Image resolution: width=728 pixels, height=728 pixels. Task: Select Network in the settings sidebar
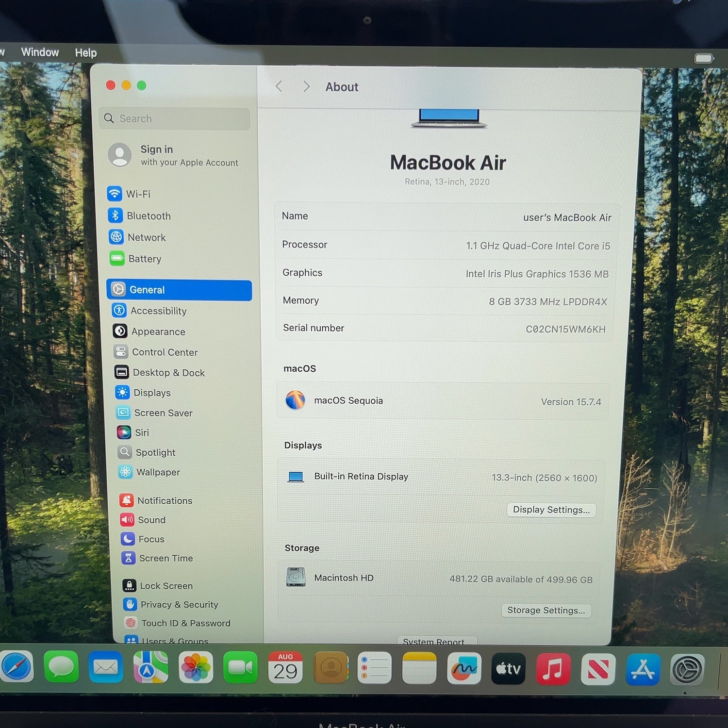137,237
